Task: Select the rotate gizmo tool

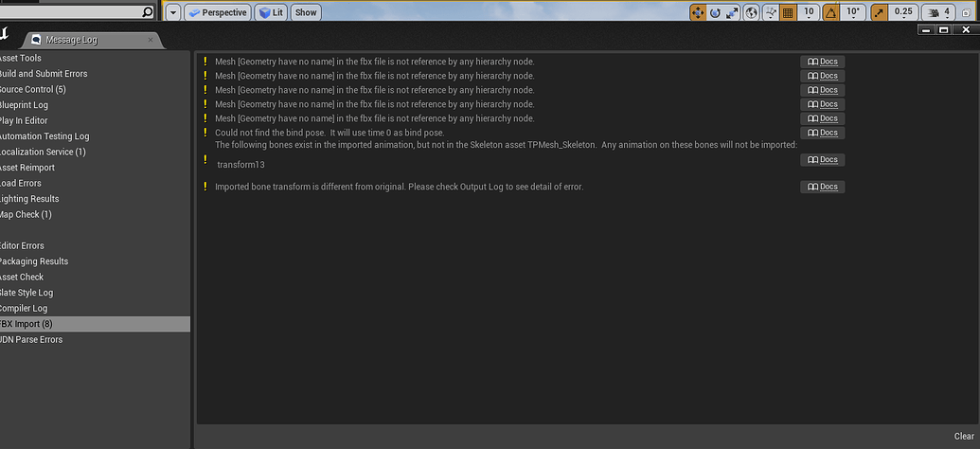Action: [x=715, y=12]
